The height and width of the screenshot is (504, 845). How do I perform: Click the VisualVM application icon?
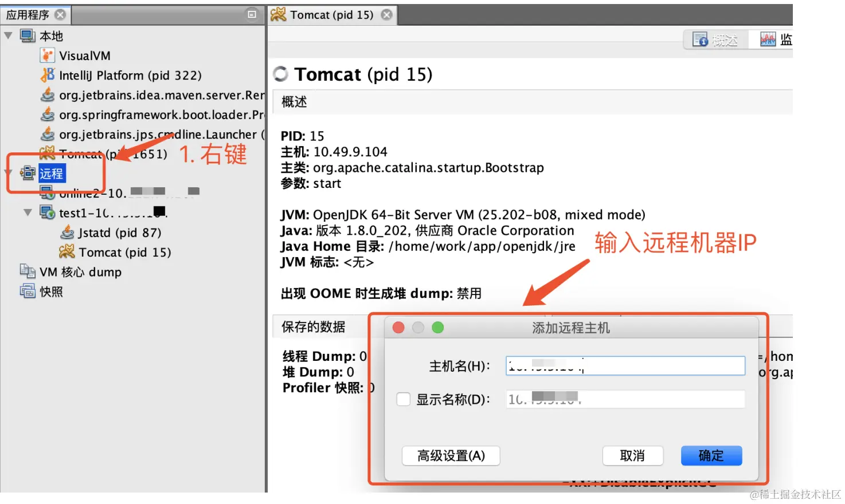click(x=47, y=56)
